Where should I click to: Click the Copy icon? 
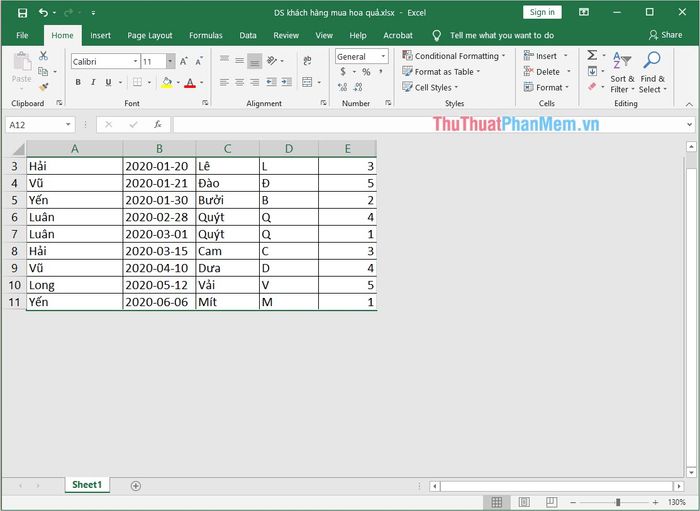tap(43, 71)
